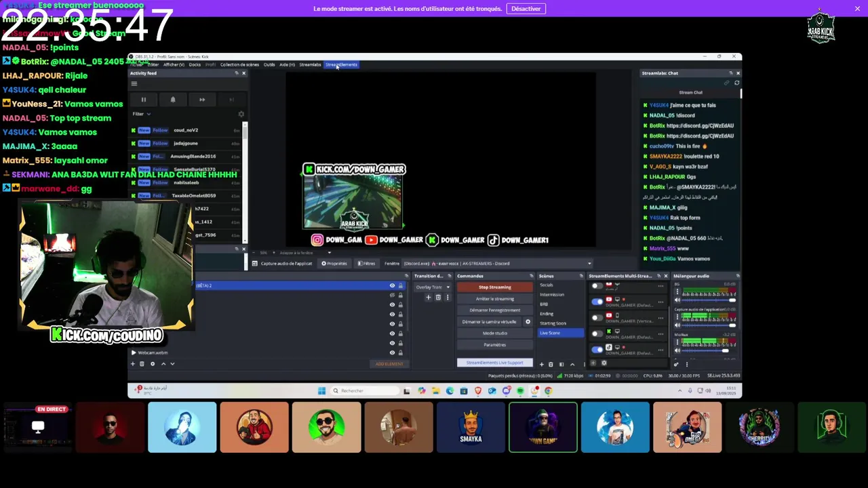The width and height of the screenshot is (868, 488).
Task: Open three-dot menu for YouTube vertical destination
Action: click(x=660, y=318)
